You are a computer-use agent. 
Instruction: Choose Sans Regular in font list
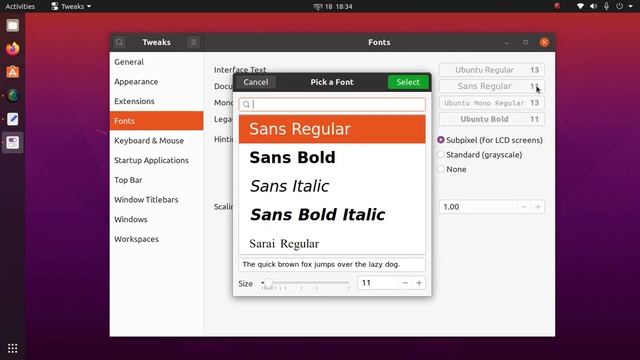[x=332, y=129]
